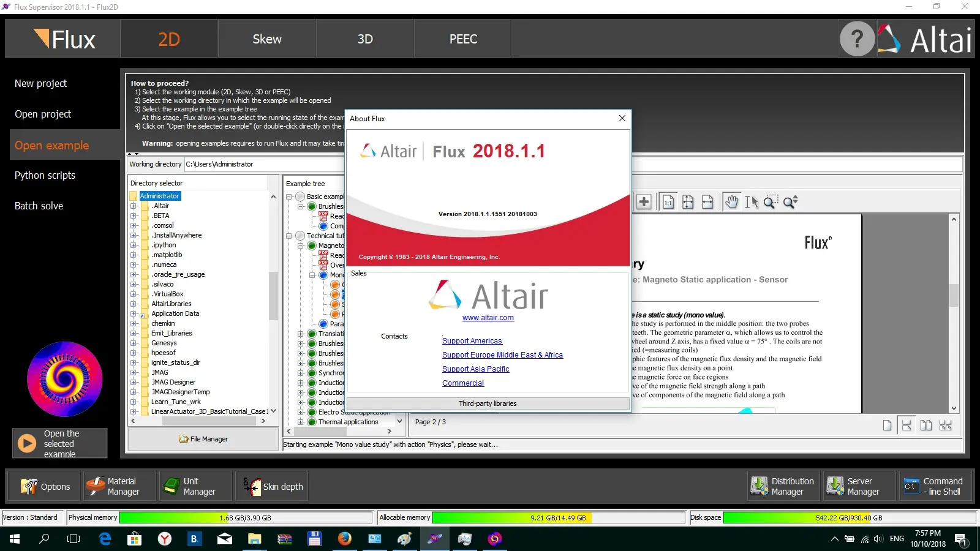
Task: Select the chemkin folder
Action: (163, 324)
